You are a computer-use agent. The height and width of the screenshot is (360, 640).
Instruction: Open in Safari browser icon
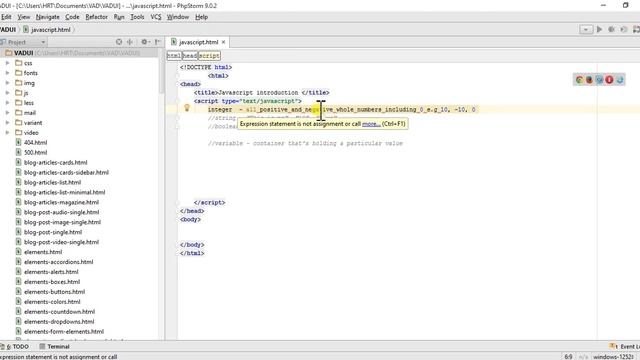(x=599, y=80)
